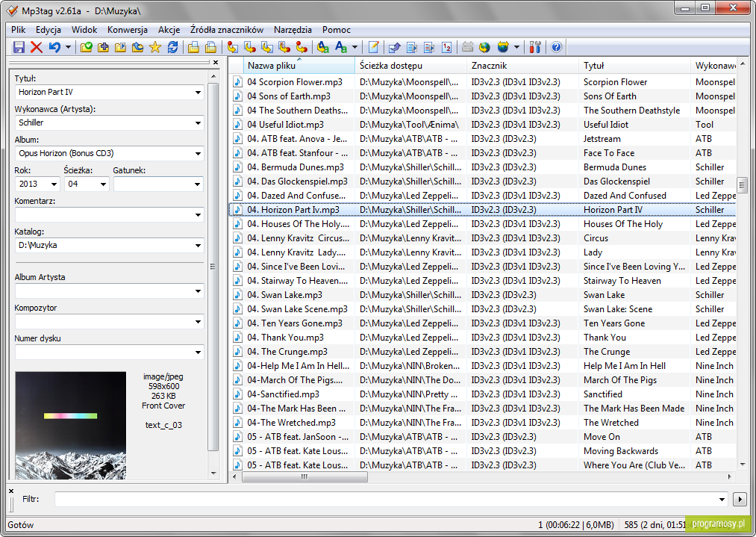Expand the Ścieżka track dropdown
Screen dimensions: 756x537
pyautogui.click(x=103, y=184)
